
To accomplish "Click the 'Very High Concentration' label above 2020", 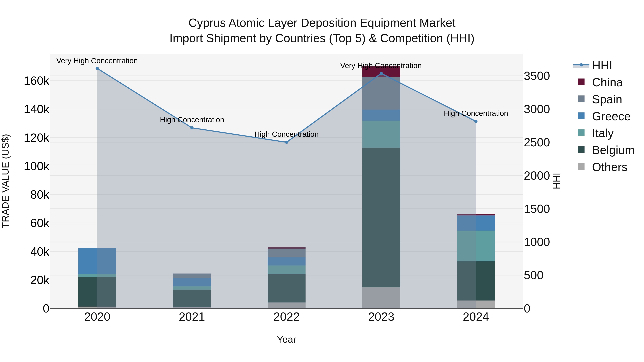I will (x=97, y=61).
